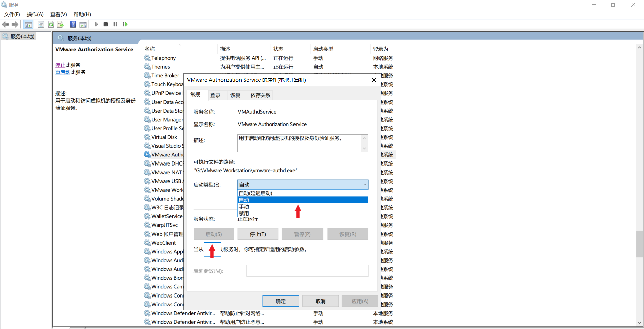This screenshot has height=329, width=644.
Task: Select the Windows Defender Antivir... row with 本地系统
Action: 270,322
